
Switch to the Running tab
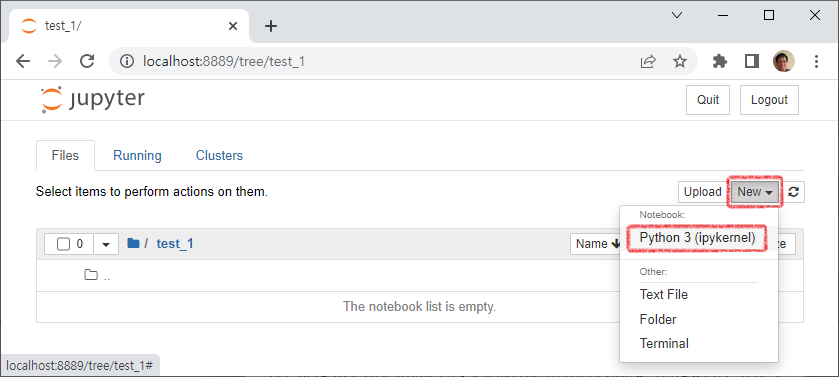coord(137,156)
